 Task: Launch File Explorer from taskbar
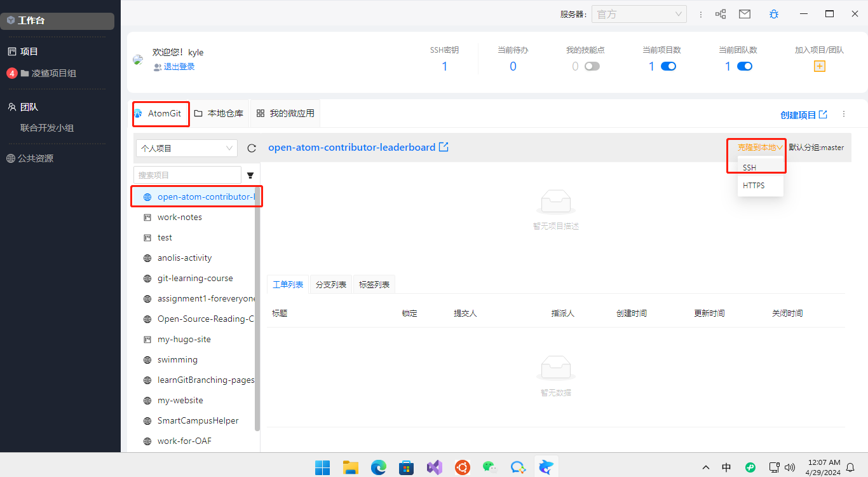click(x=351, y=467)
